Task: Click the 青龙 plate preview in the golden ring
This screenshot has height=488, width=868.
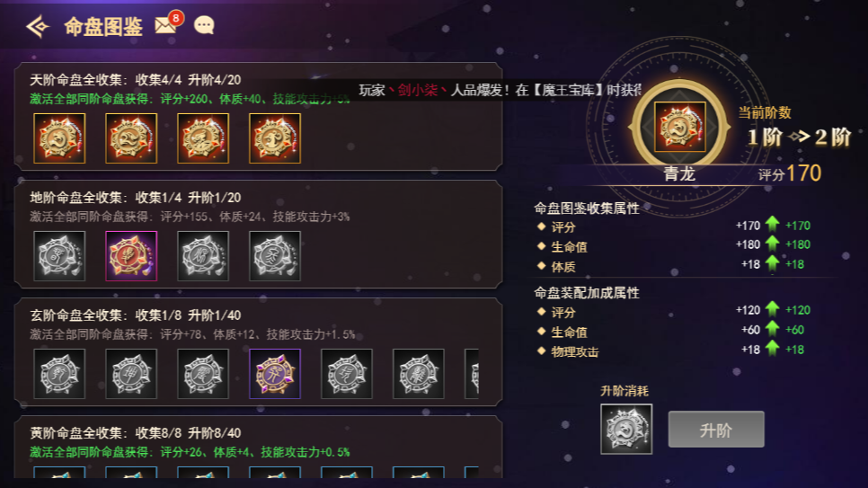Action: click(680, 127)
